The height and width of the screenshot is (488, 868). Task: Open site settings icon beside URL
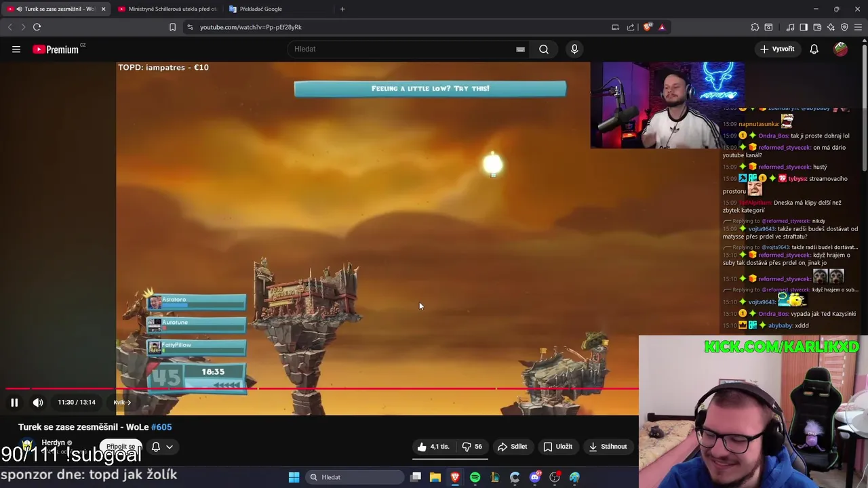190,27
